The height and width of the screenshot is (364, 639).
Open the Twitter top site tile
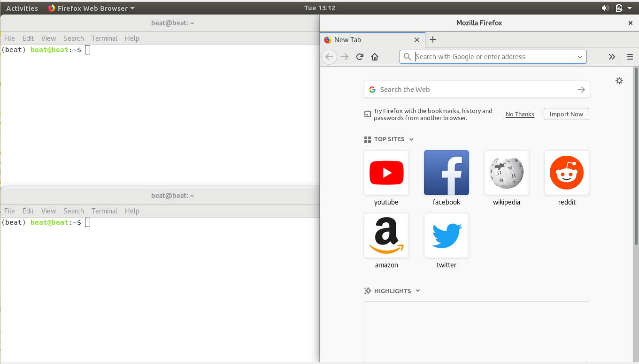tap(446, 235)
